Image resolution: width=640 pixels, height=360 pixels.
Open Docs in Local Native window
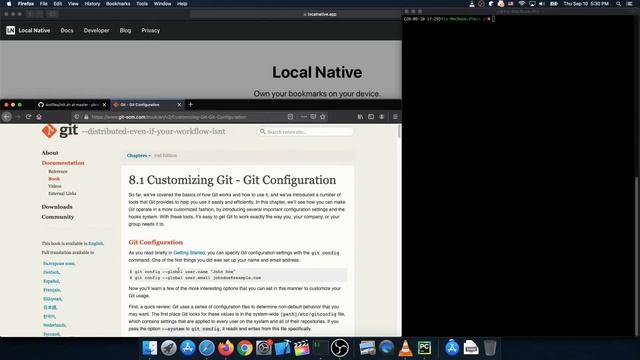pyautogui.click(x=67, y=30)
